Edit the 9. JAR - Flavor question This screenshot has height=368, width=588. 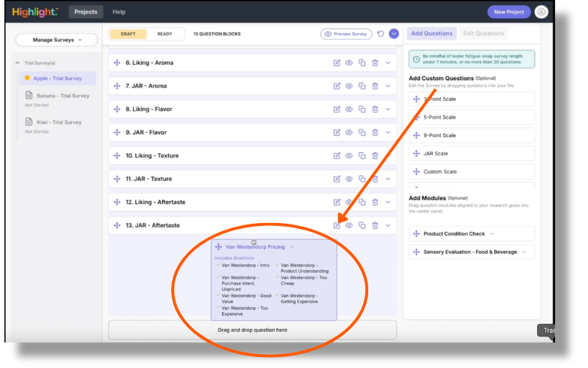click(337, 132)
